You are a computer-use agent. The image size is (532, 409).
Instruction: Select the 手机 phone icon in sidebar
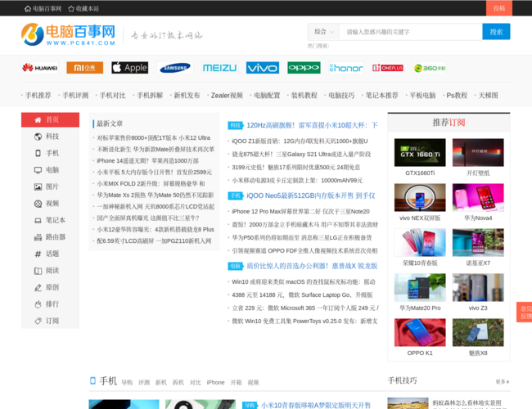click(x=38, y=153)
